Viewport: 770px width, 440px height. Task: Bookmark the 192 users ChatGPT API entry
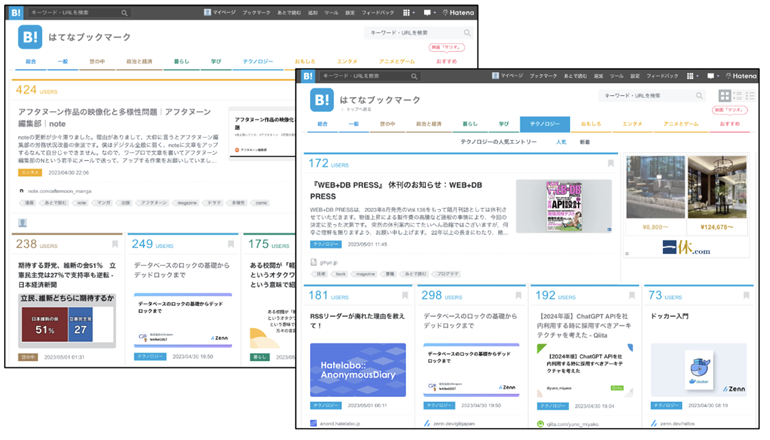[632, 296]
